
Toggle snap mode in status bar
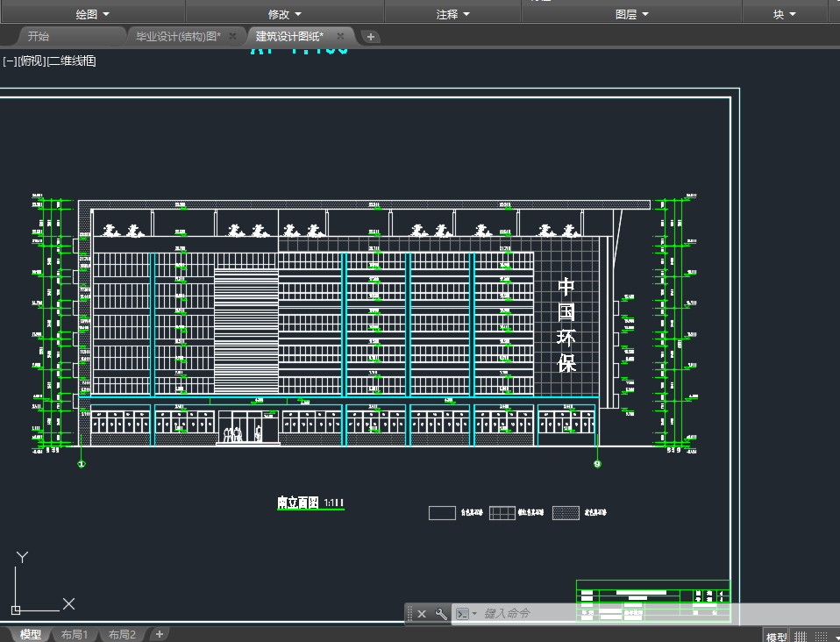coord(821,637)
